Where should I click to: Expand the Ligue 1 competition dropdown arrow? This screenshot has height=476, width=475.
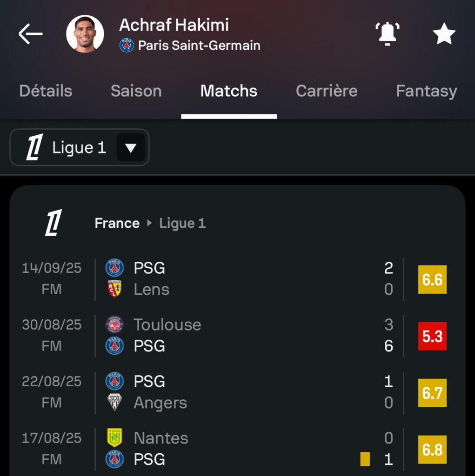tap(131, 148)
